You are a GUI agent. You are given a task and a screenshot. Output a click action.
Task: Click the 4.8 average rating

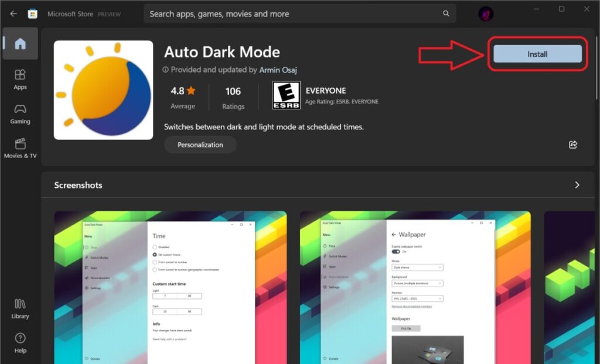tap(183, 98)
